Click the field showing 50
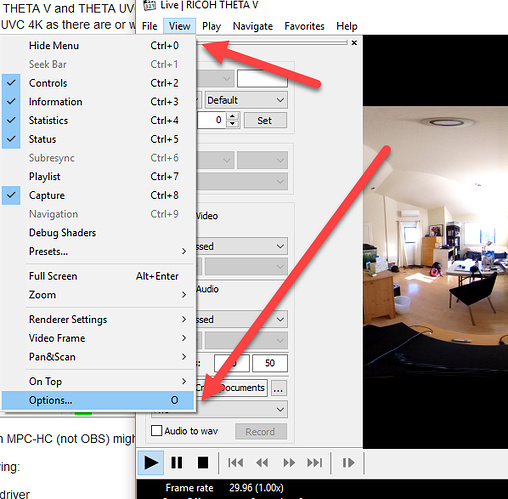 (x=270, y=363)
